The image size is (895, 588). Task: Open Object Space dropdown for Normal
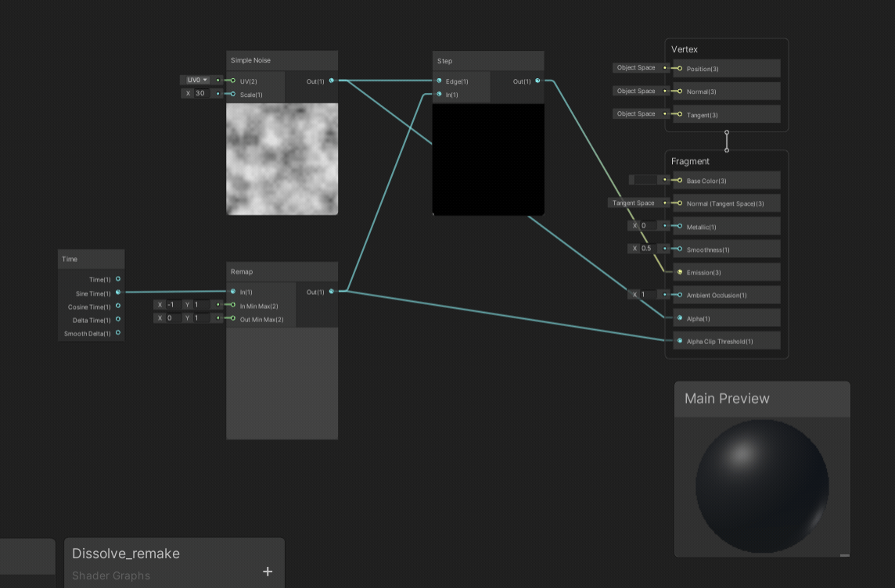tap(636, 91)
